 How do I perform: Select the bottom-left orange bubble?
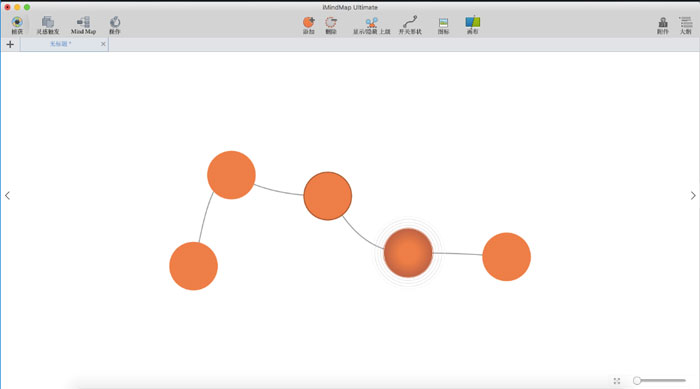(193, 266)
